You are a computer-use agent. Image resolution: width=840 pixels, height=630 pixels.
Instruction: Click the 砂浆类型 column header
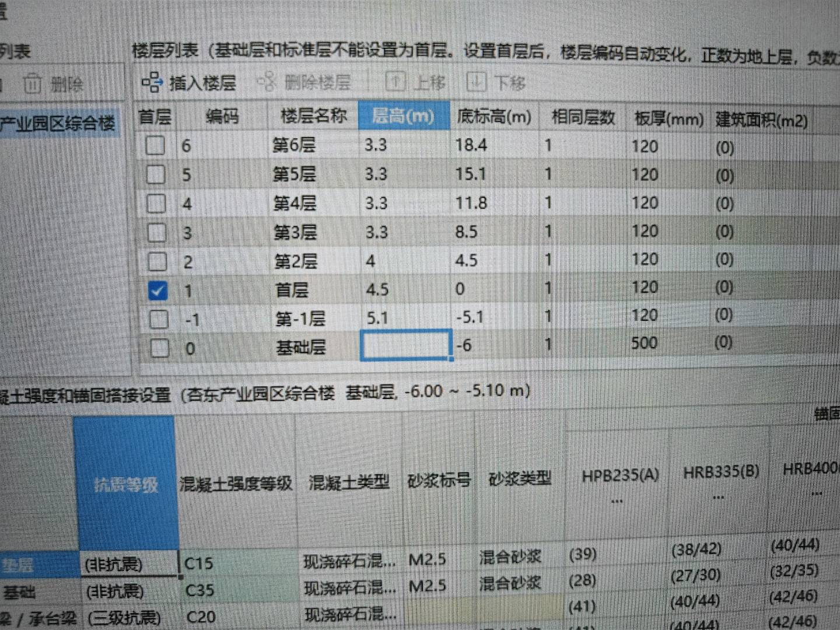[520, 479]
